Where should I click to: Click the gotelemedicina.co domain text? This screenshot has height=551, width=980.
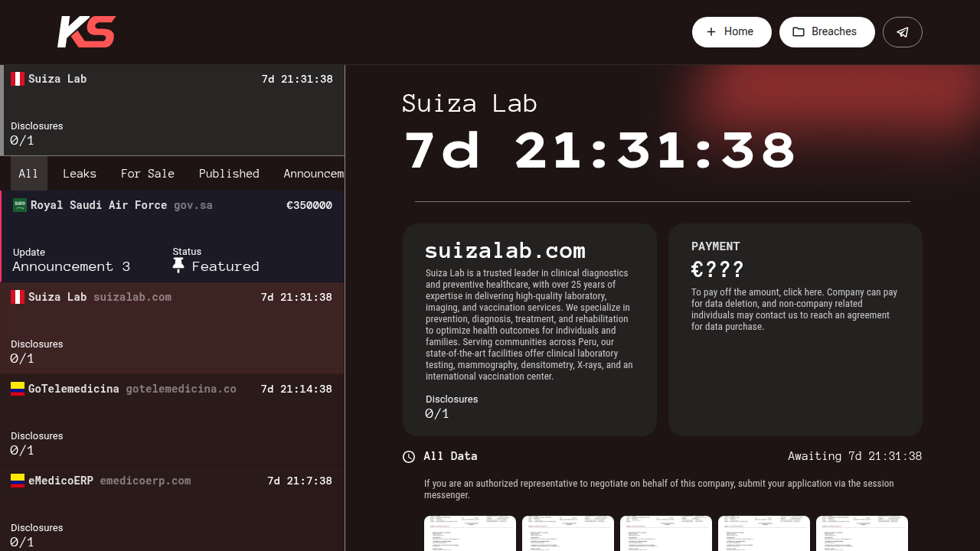click(x=181, y=389)
